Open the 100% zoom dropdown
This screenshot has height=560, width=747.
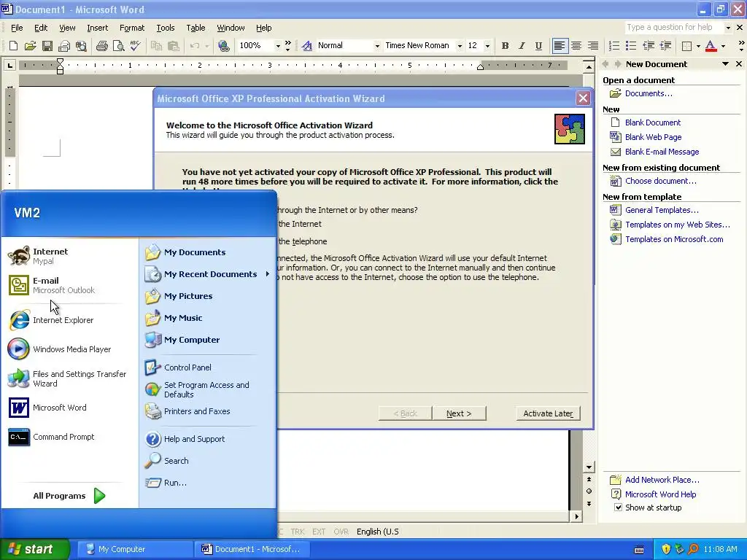278,46
